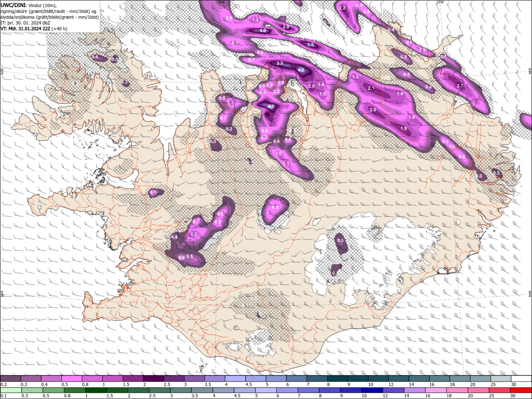Viewport: 532px width, 399px height.
Task: Pick the darkest green 1 swatch in the lower legend
Action: [96, 390]
